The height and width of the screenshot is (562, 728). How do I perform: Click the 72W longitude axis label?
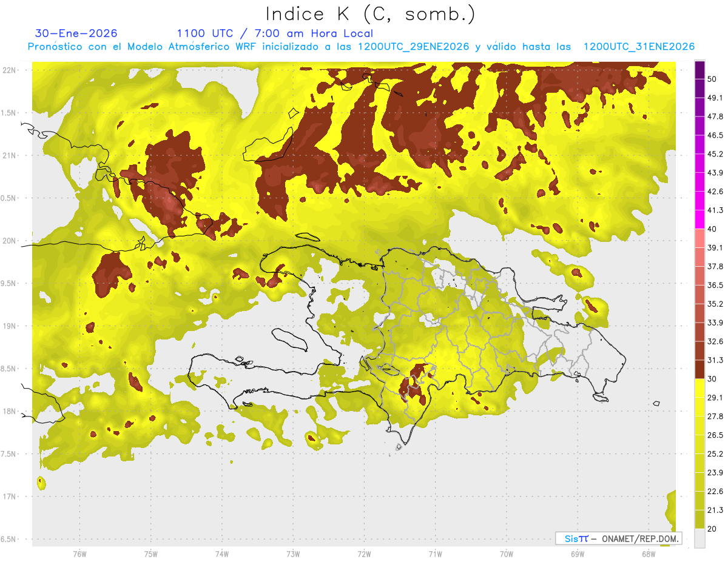364,554
